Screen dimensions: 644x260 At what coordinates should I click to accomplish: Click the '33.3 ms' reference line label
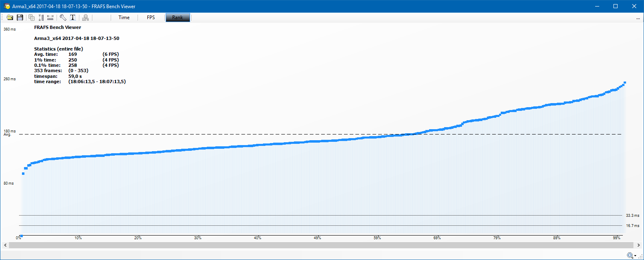633,216
